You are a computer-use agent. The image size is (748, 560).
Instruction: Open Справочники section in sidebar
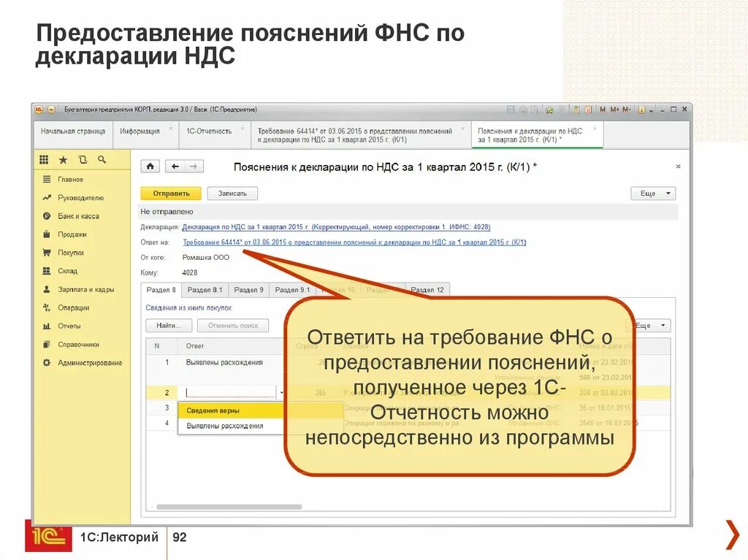[x=78, y=345]
